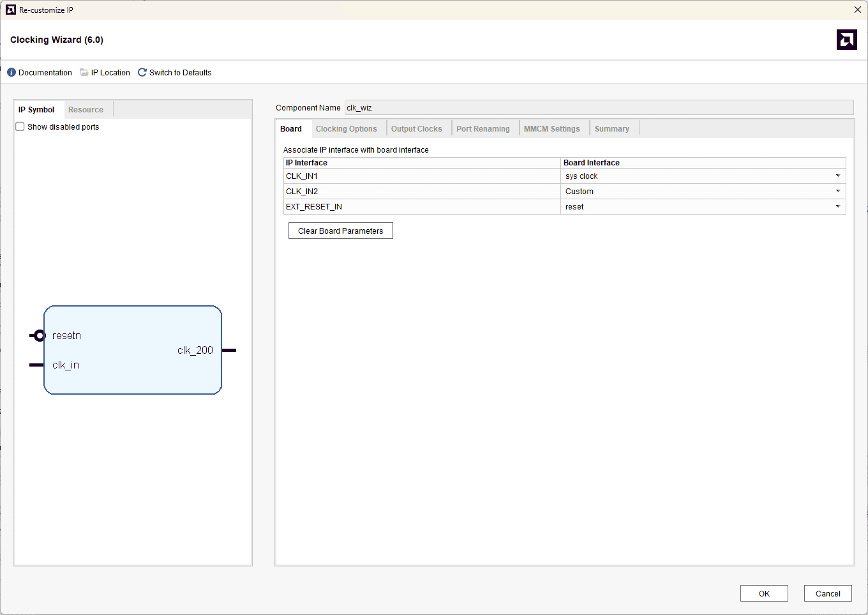Go to the MMCM Settings tab
This screenshot has height=615, width=868.
[551, 129]
